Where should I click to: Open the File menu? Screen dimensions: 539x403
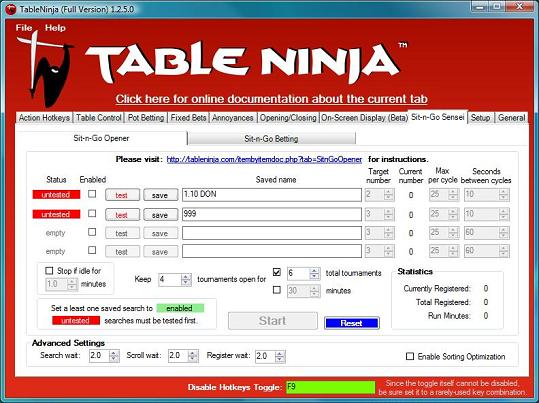point(24,28)
